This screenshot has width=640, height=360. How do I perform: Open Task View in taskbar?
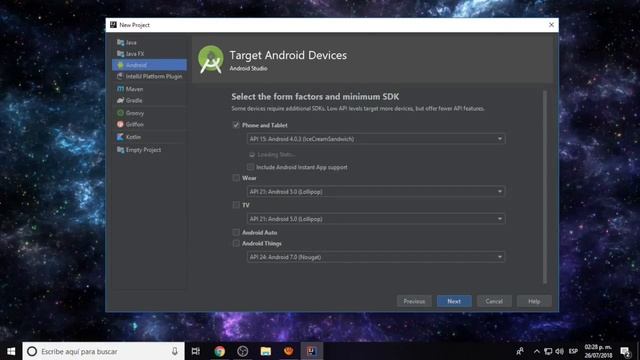tap(196, 351)
